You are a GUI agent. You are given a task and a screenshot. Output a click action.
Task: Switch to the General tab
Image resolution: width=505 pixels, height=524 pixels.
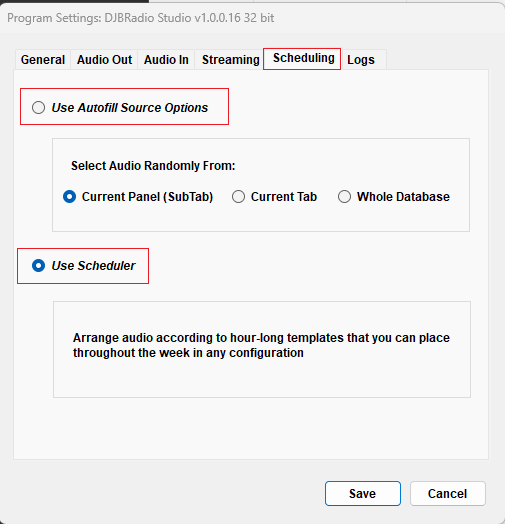pyautogui.click(x=43, y=60)
